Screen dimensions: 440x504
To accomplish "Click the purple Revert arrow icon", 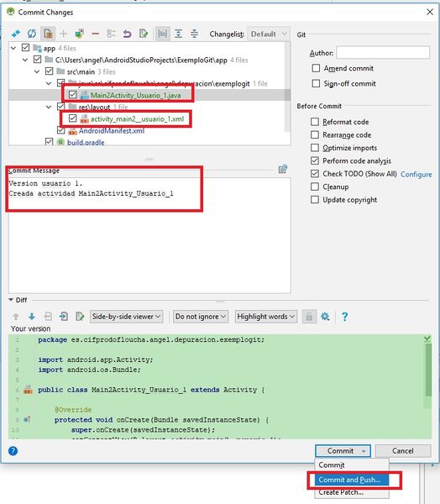I will pos(128,34).
